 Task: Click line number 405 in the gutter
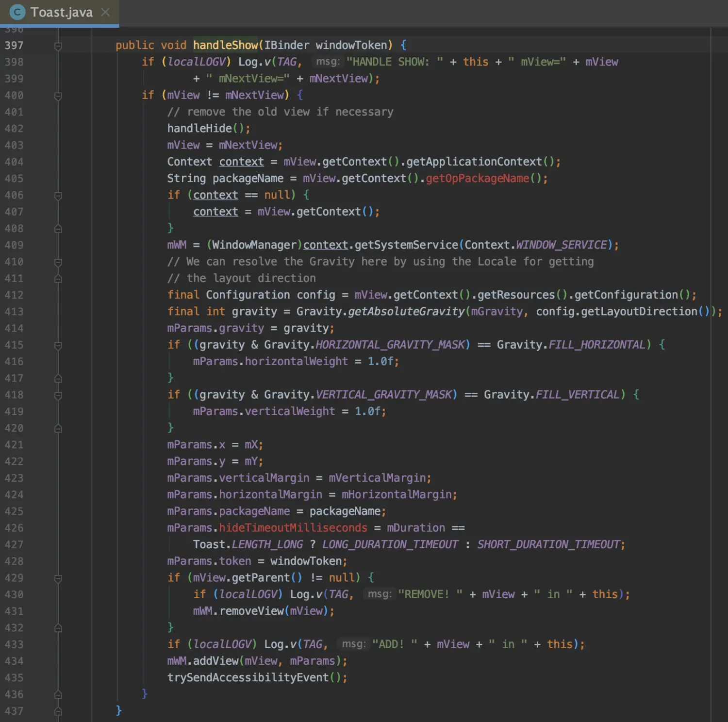pyautogui.click(x=14, y=179)
